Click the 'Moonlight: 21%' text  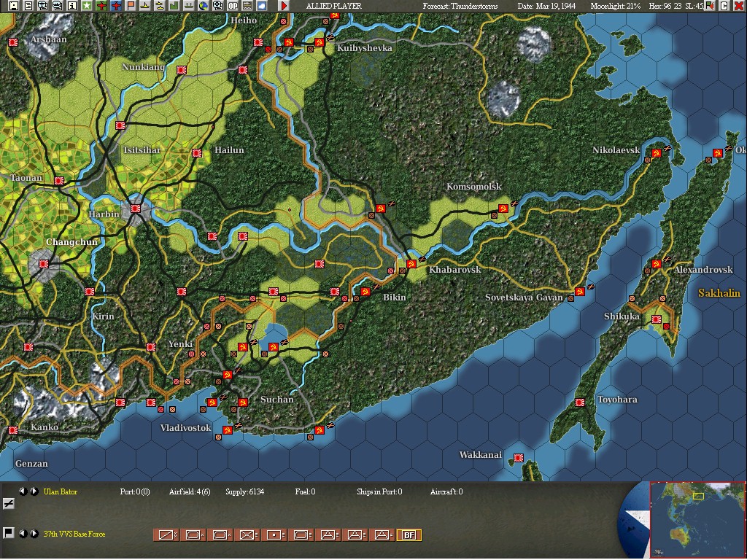616,6
